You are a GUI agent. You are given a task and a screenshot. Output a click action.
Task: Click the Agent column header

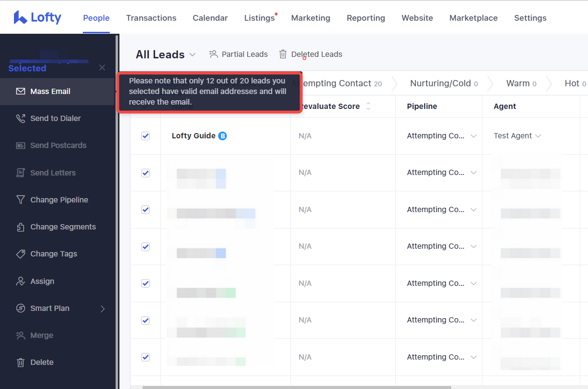click(x=505, y=106)
